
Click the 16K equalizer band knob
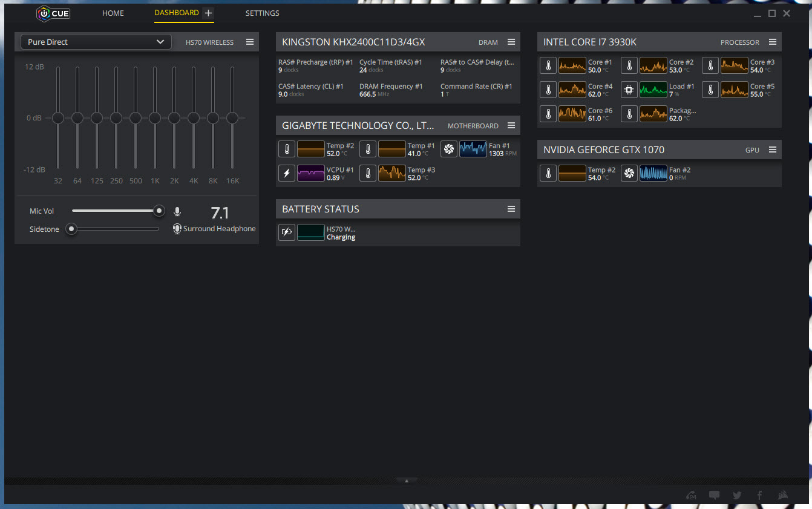[232, 118]
